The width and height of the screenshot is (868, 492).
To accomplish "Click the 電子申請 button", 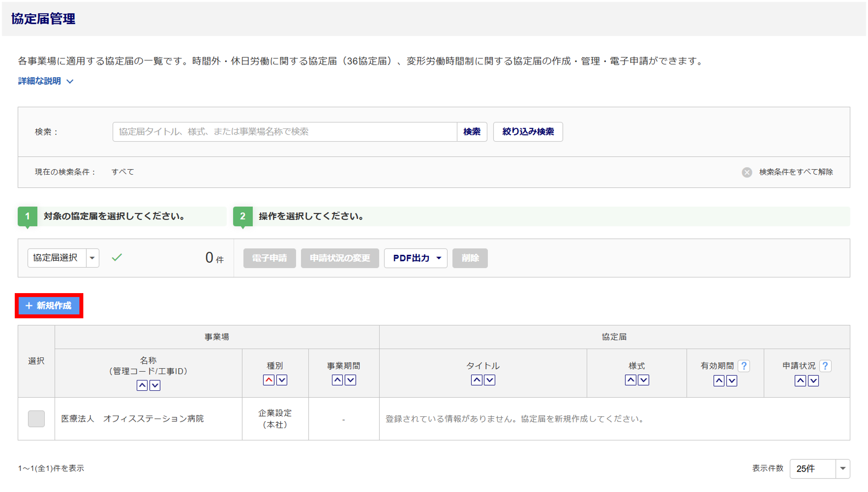I will (270, 258).
